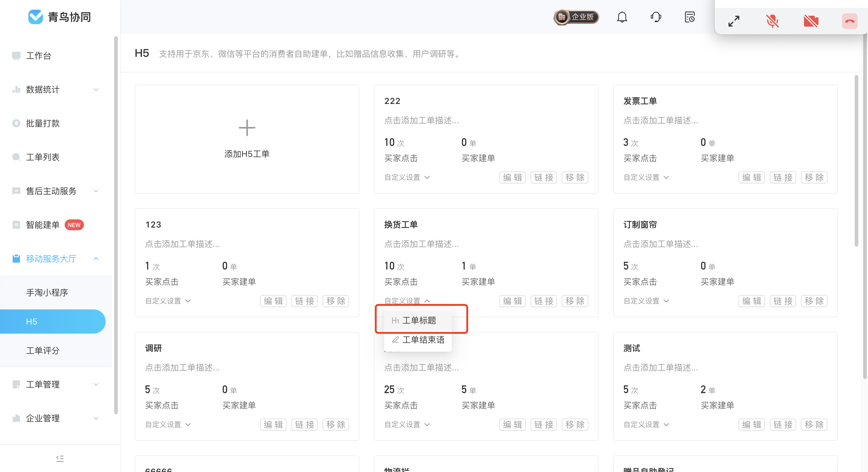This screenshot has height=472, width=868.
Task: Click the 测试 card title
Action: click(631, 348)
